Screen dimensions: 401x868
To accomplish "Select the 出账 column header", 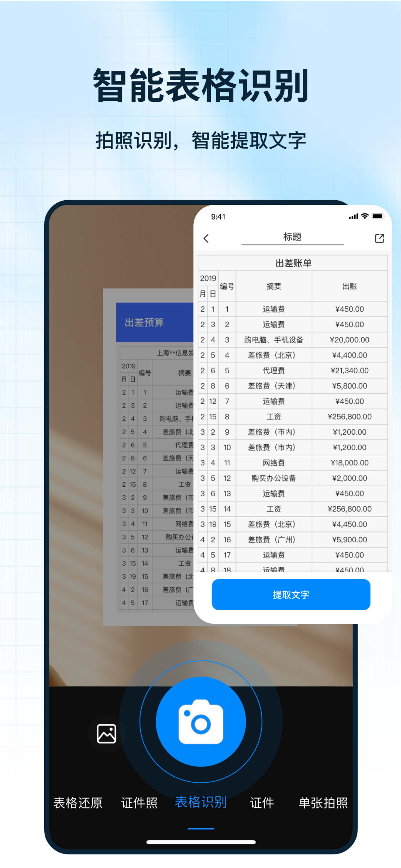I will pos(350,286).
